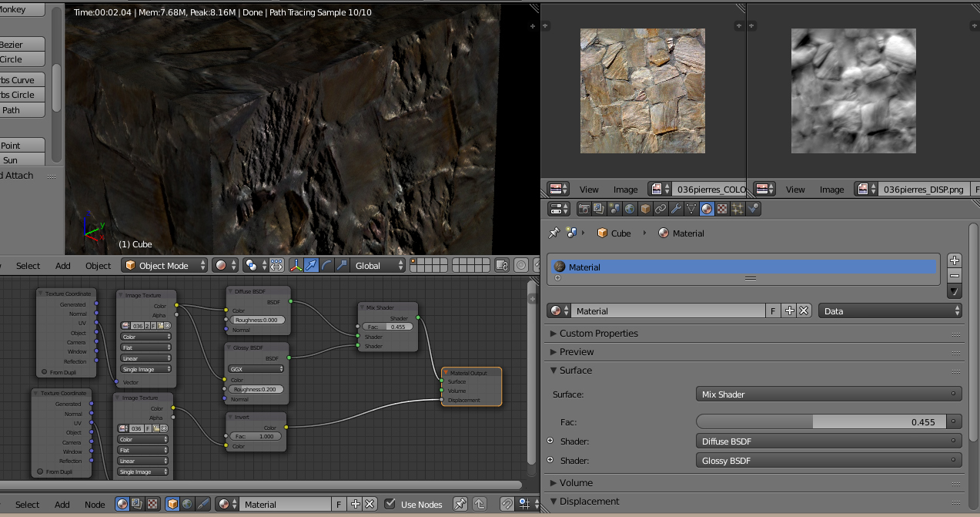This screenshot has height=517, width=980.
Task: Open the Node menu in node editor
Action: click(x=95, y=505)
